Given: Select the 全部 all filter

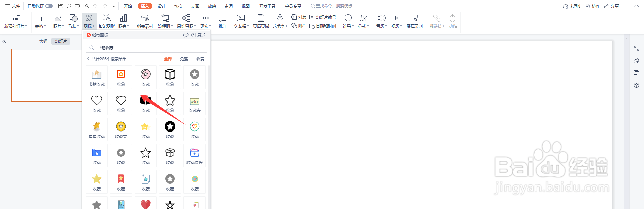Looking at the screenshot, I should coord(168,59).
